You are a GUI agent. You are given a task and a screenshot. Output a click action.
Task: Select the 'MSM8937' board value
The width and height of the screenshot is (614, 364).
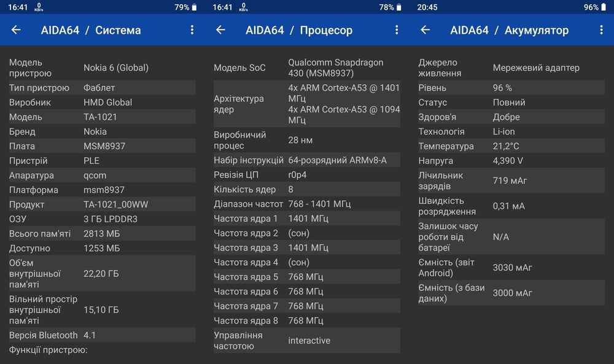[104, 146]
